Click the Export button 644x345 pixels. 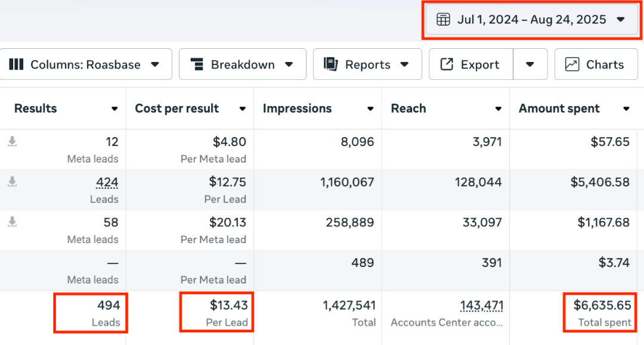coord(471,64)
